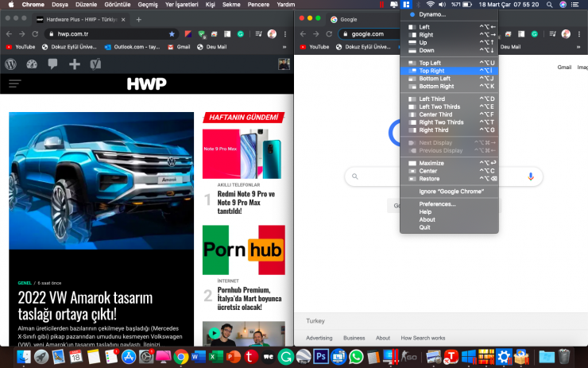The width and height of the screenshot is (588, 368).
Task: Select Top Right in Rectangle menu
Action: point(449,71)
